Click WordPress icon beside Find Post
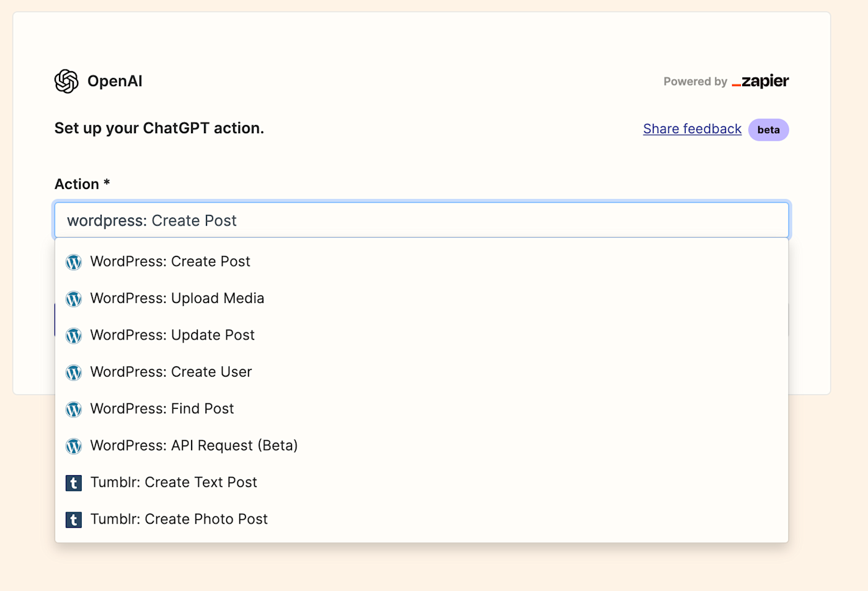 74,409
